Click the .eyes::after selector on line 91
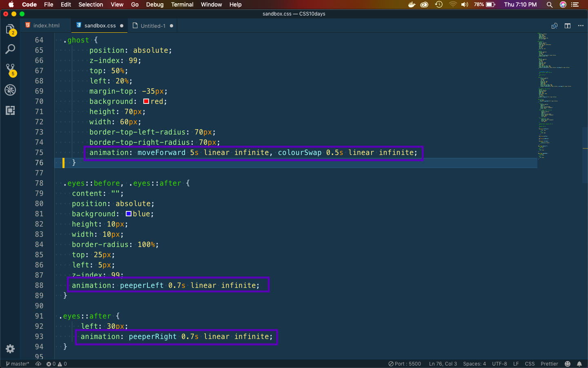The width and height of the screenshot is (588, 368). tap(85, 316)
